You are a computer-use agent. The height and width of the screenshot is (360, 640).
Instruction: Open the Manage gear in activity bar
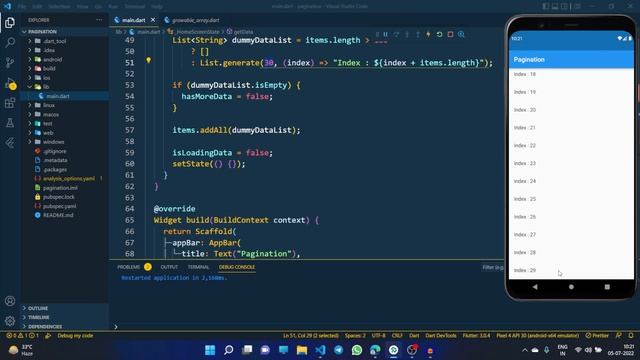point(10,321)
